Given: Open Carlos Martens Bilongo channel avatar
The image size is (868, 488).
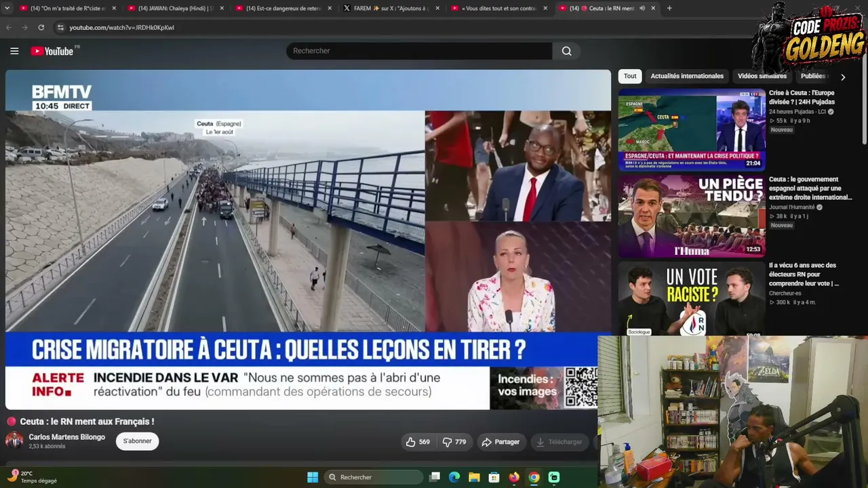Looking at the screenshot, I should coord(14,441).
